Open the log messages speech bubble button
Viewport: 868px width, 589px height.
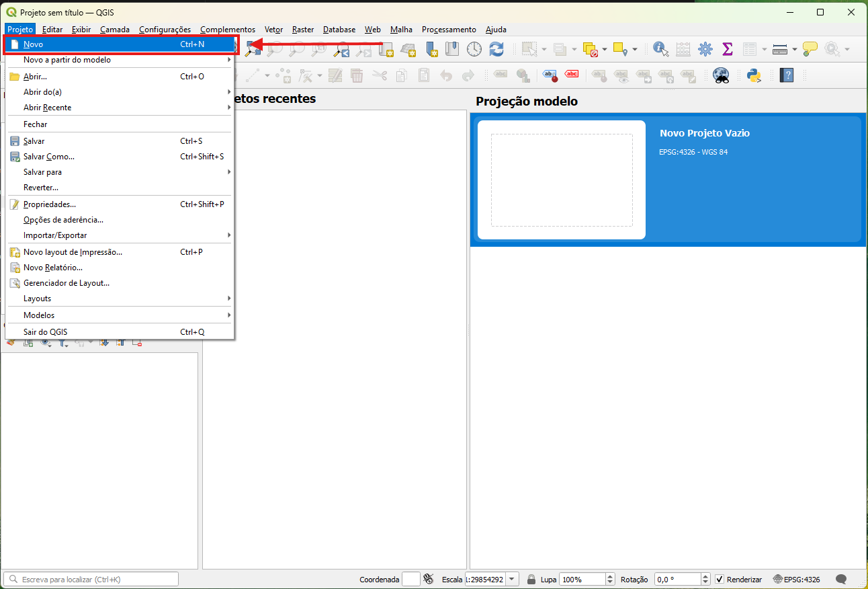(840, 579)
